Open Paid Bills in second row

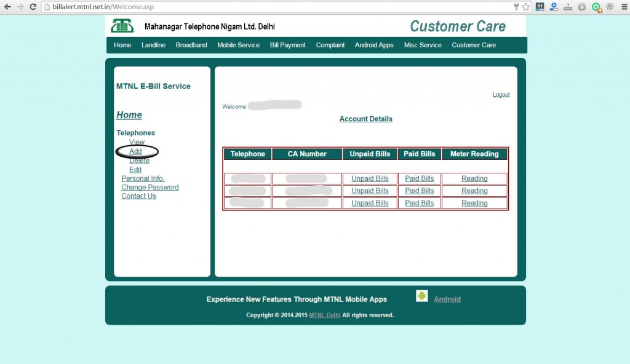tap(420, 191)
